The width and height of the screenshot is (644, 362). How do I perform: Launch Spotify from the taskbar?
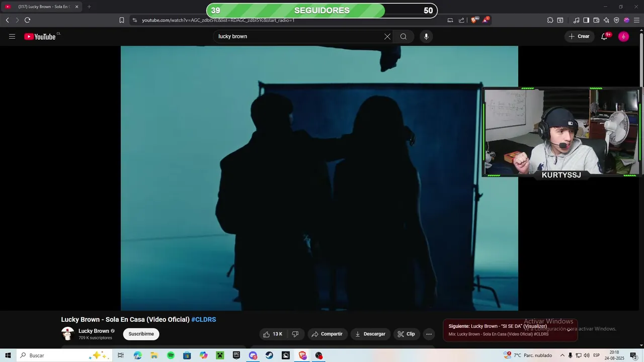tap(171, 355)
